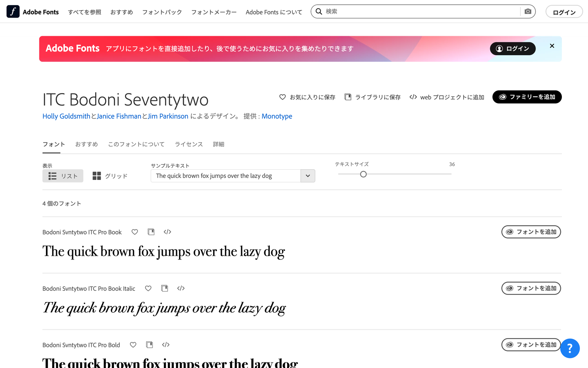Click フォントを追加 for Pro Book Italic
Screen dimensions: 588x368
(531, 288)
